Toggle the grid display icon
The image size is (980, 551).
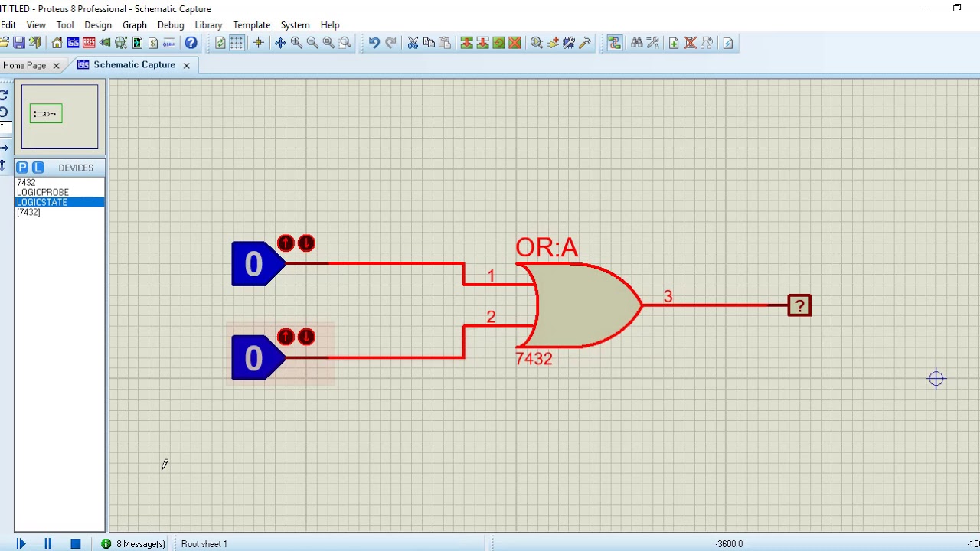click(x=237, y=43)
